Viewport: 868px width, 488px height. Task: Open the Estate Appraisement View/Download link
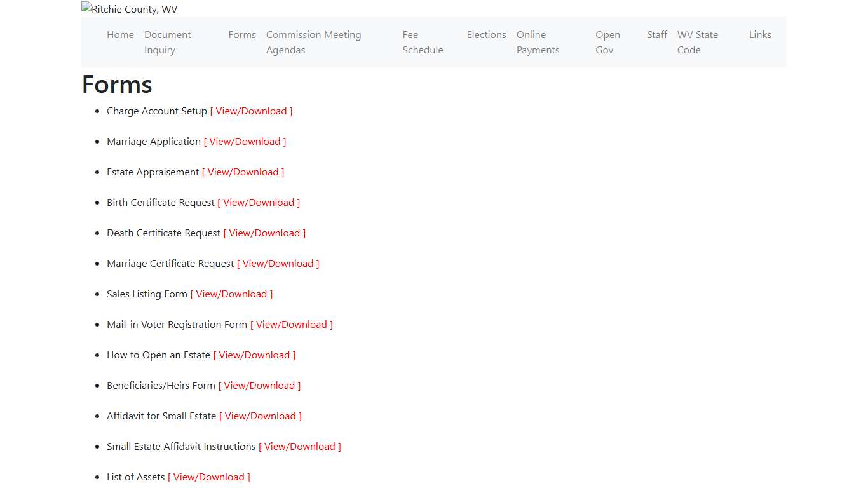[x=243, y=172]
